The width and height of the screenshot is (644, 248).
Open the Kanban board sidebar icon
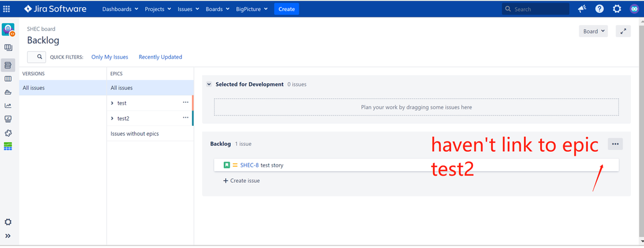point(8,48)
